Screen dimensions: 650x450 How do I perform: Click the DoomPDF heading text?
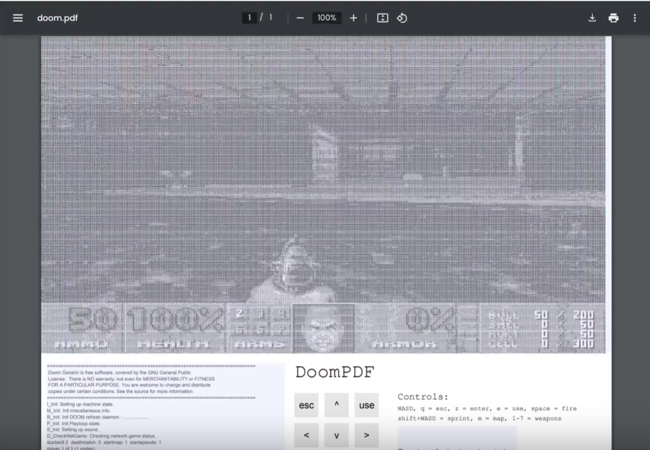335,372
